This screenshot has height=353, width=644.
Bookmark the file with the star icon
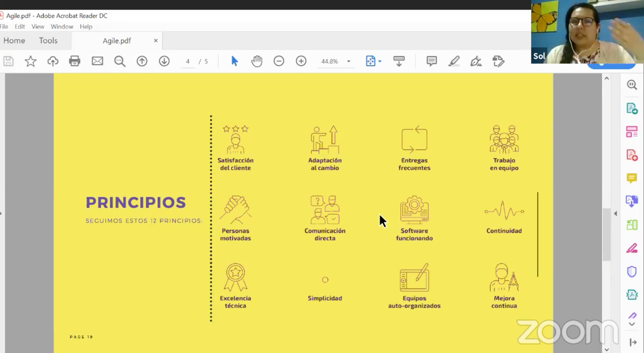[x=31, y=61]
